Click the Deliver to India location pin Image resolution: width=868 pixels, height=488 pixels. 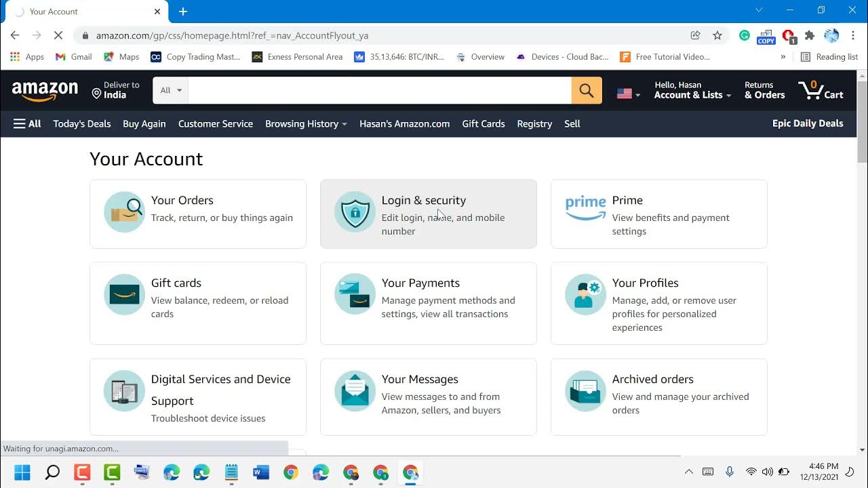click(97, 94)
